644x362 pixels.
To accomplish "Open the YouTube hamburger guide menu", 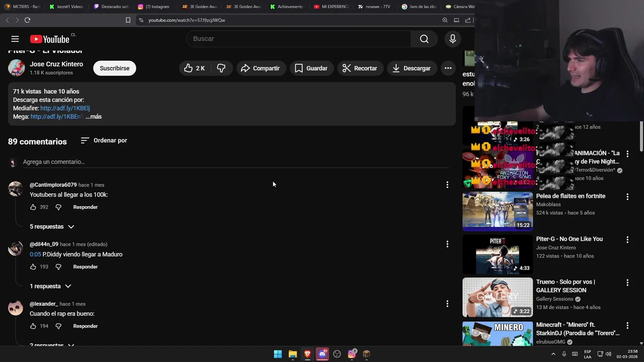I will click(15, 39).
